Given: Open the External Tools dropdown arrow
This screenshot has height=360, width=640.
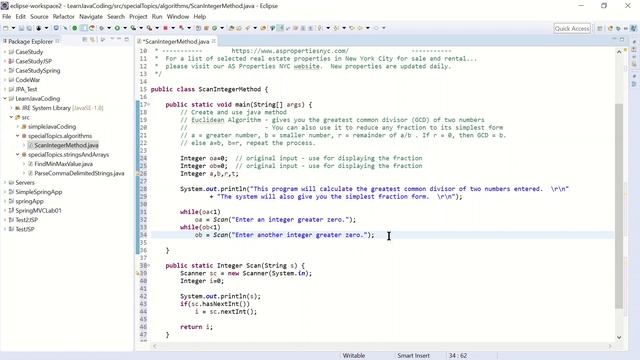Looking at the screenshot, I should (x=157, y=28).
